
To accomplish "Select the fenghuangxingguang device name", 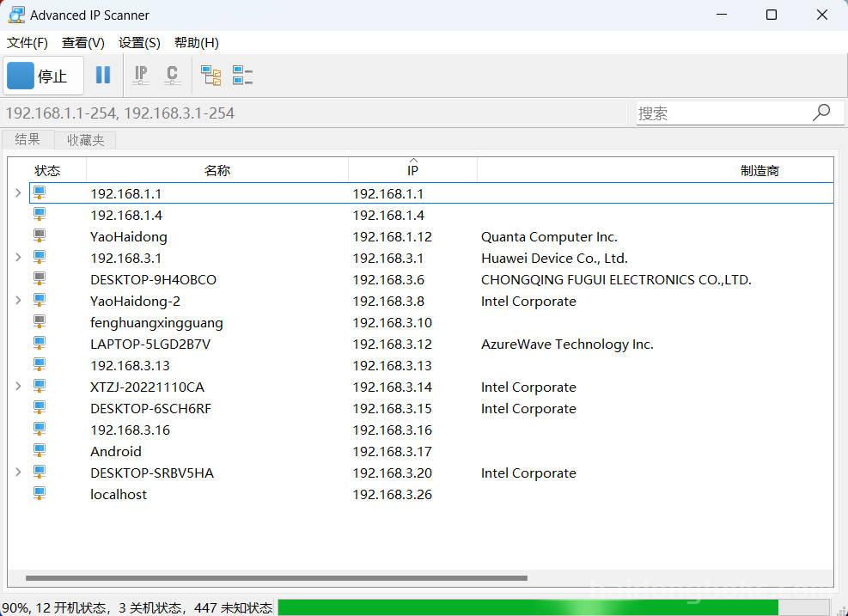I will coord(156,323).
